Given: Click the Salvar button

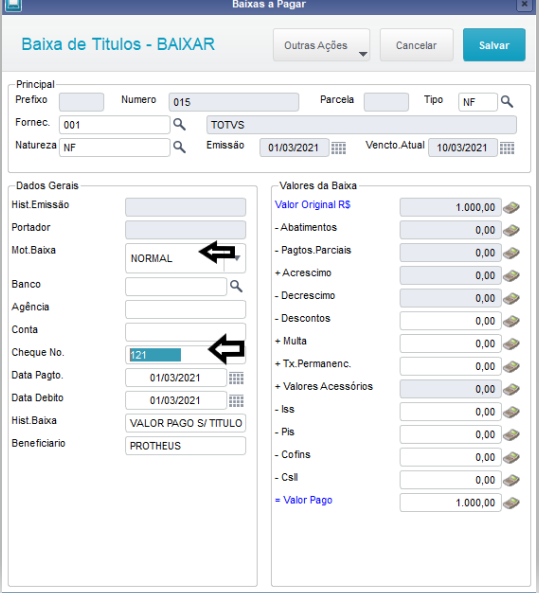Looking at the screenshot, I should tap(494, 45).
